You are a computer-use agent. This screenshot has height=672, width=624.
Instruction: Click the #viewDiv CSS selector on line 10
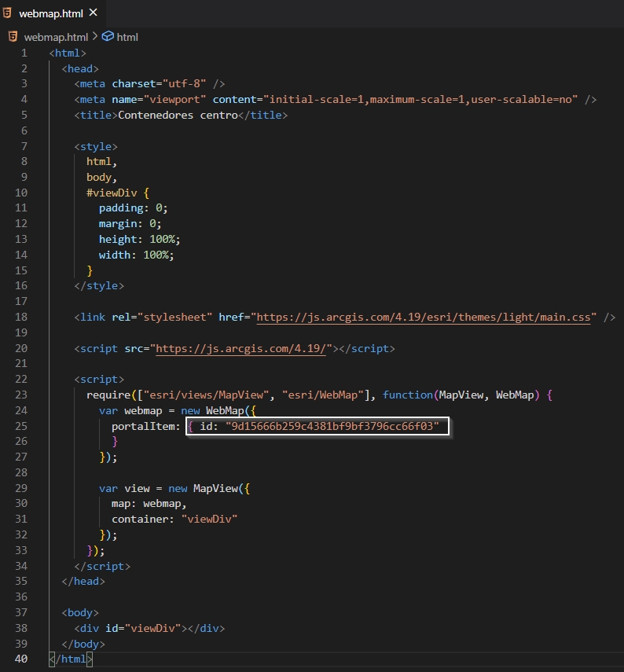pyautogui.click(x=113, y=193)
